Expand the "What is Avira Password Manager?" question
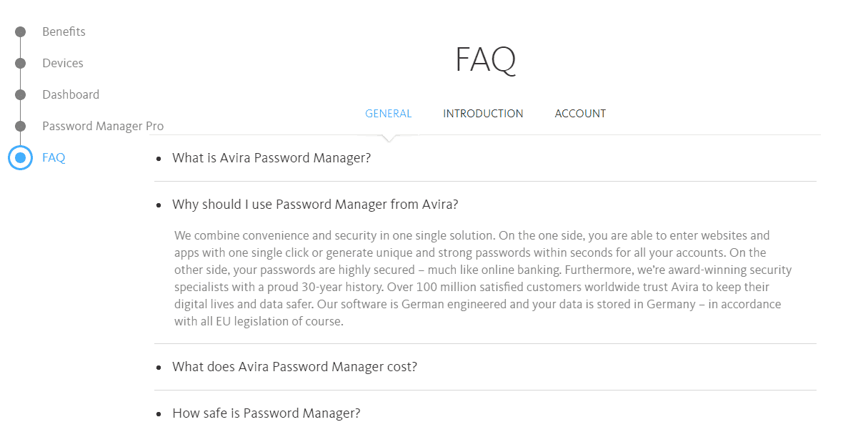 coord(271,158)
